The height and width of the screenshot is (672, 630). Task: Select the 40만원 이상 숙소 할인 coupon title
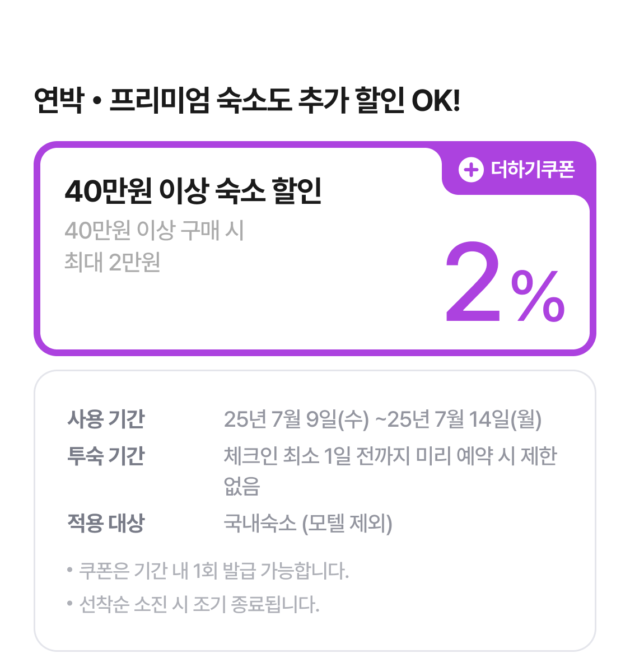tap(193, 191)
